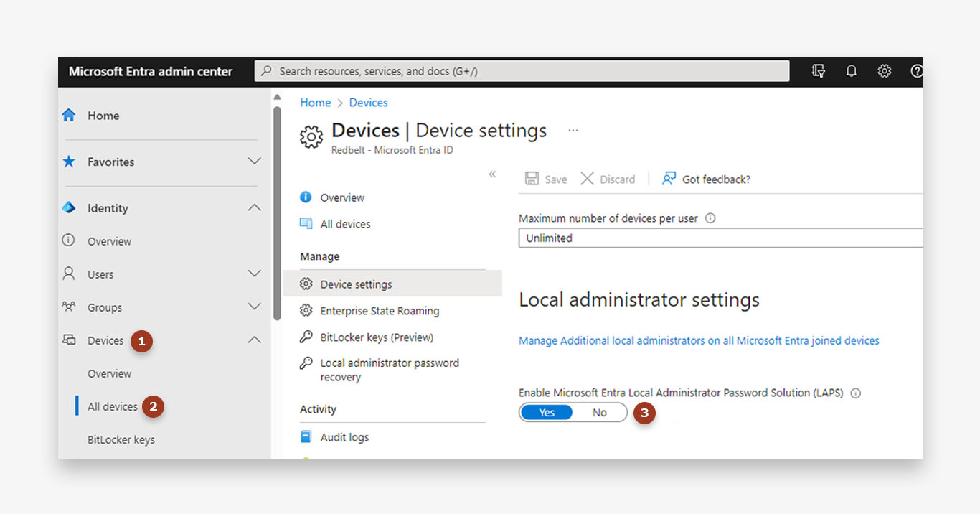
Task: Click the Identity Overview info icon
Action: [69, 240]
